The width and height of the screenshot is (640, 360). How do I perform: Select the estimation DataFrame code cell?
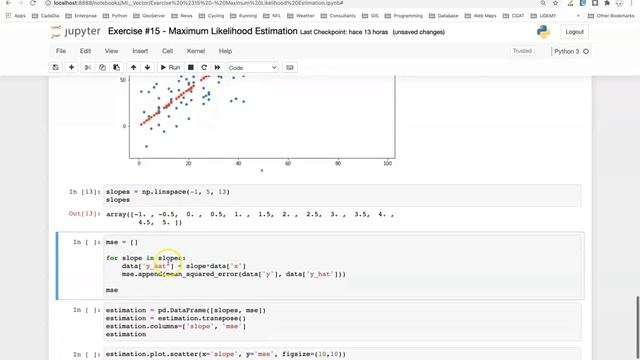(x=342, y=322)
